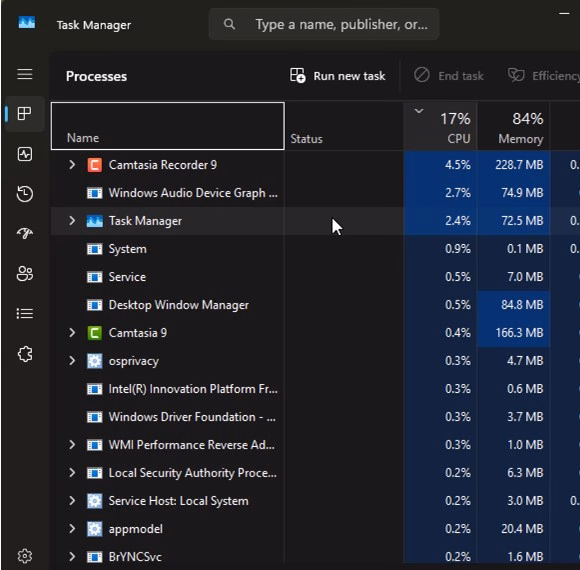Sort processes by Memory column header
580x570 pixels.
[513, 126]
